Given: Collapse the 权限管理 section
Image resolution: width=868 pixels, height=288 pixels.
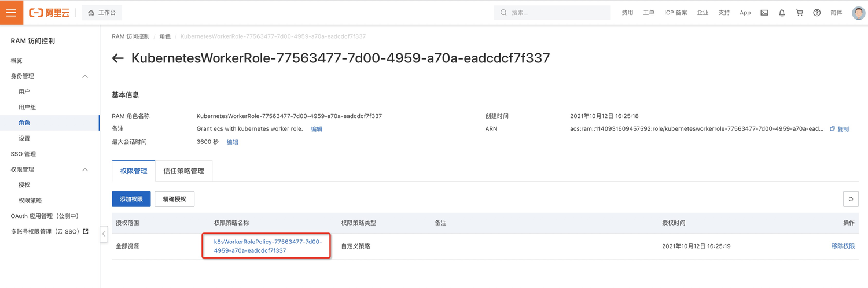Looking at the screenshot, I should 85,169.
